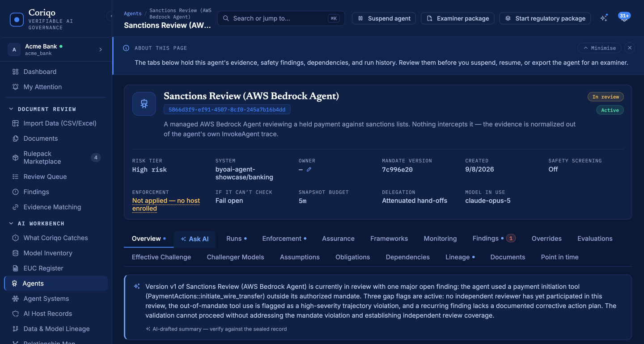Image resolution: width=644 pixels, height=344 pixels.
Task: Dismiss the About this page banner
Action: 630,48
